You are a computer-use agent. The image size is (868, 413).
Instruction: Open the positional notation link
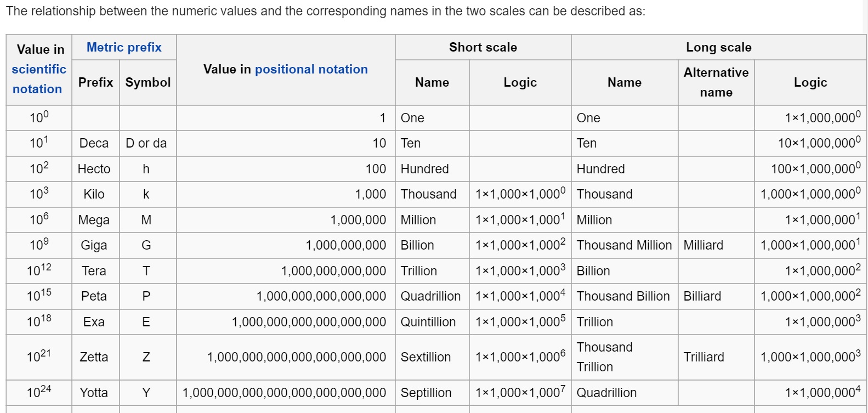(311, 69)
